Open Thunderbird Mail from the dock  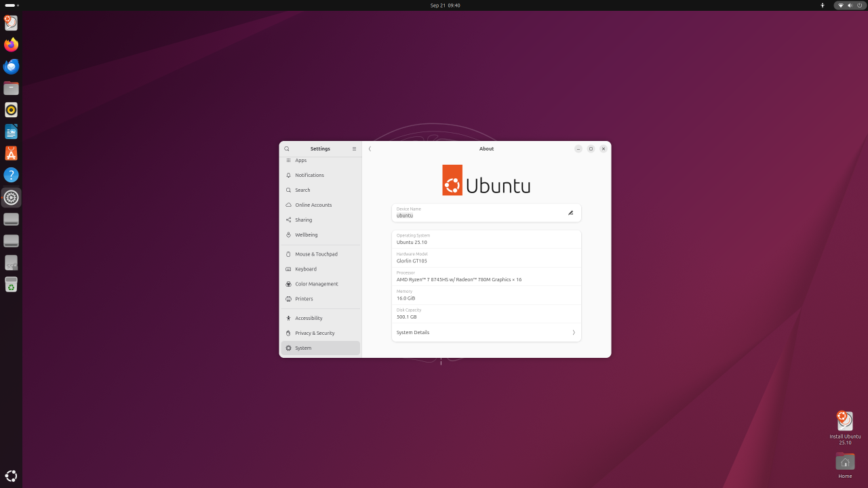(x=11, y=66)
